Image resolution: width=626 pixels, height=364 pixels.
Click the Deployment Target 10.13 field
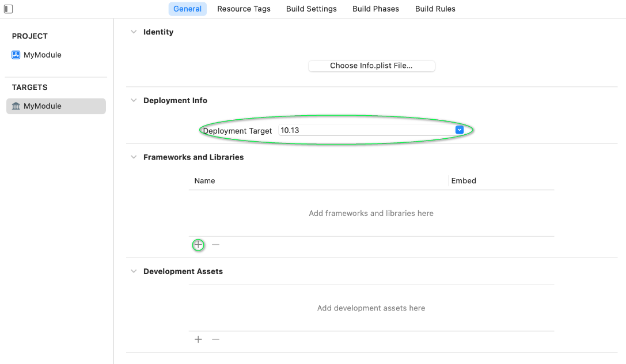pyautogui.click(x=371, y=130)
